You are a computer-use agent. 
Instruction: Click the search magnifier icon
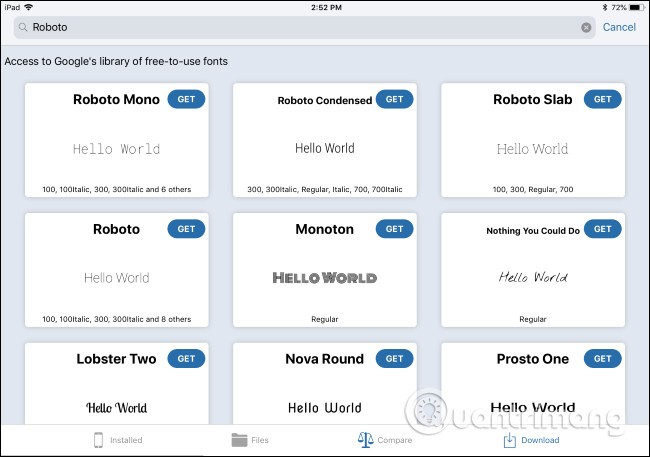[23, 27]
